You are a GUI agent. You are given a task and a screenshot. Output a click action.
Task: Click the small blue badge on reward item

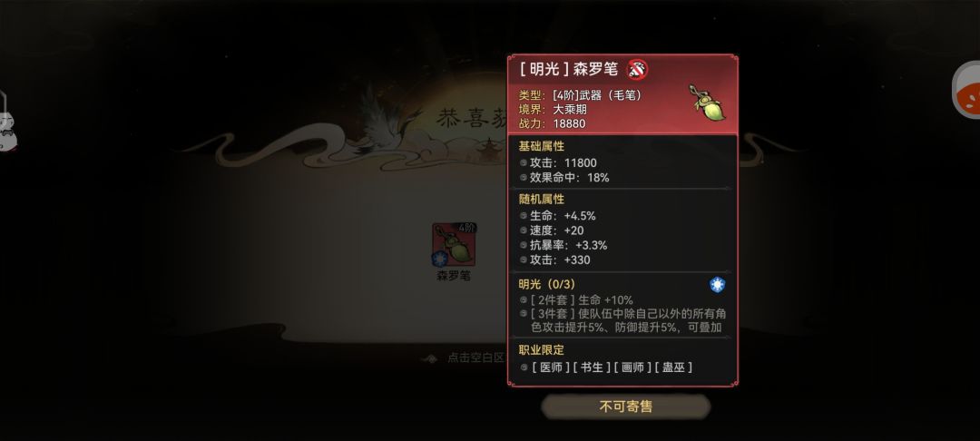[x=440, y=259]
